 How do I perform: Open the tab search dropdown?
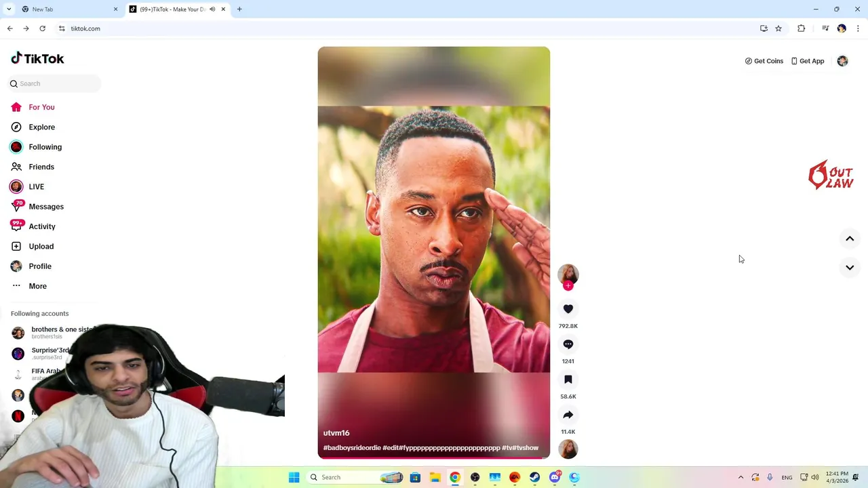pos(8,9)
